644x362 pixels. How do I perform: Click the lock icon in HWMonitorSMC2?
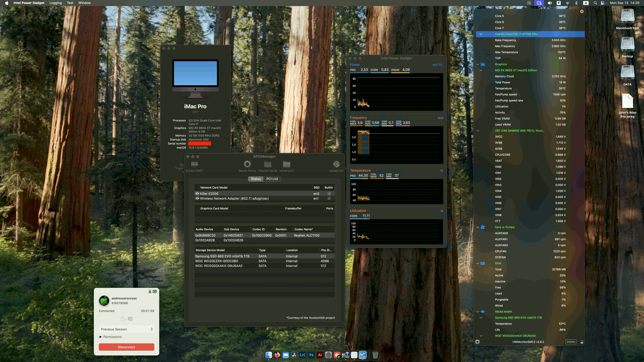point(582,342)
